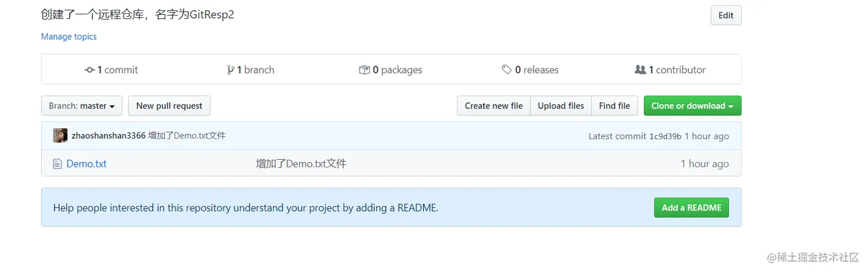Viewport: 868px width, 272px height.
Task: Click the commit history icon
Action: point(90,70)
